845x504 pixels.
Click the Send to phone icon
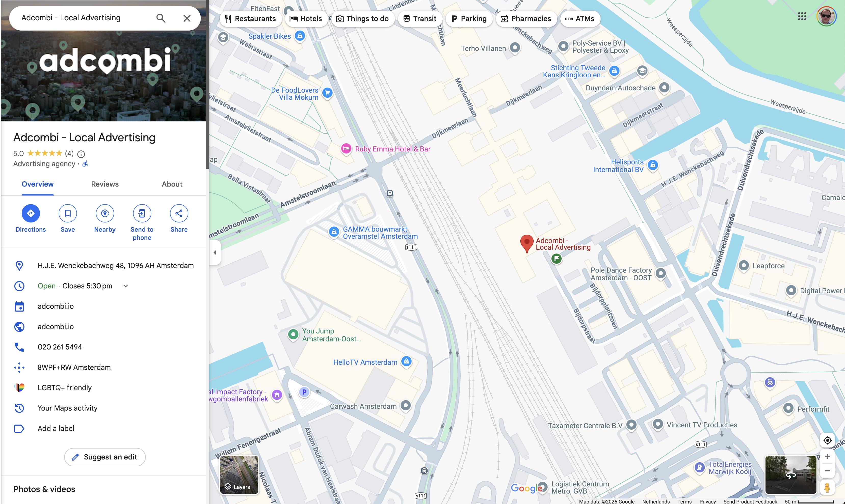click(142, 213)
